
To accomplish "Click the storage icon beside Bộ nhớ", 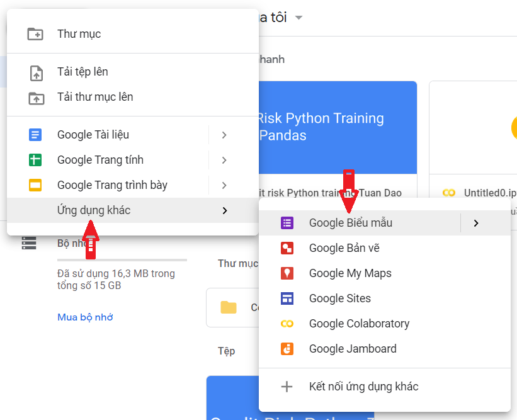I will click(29, 243).
